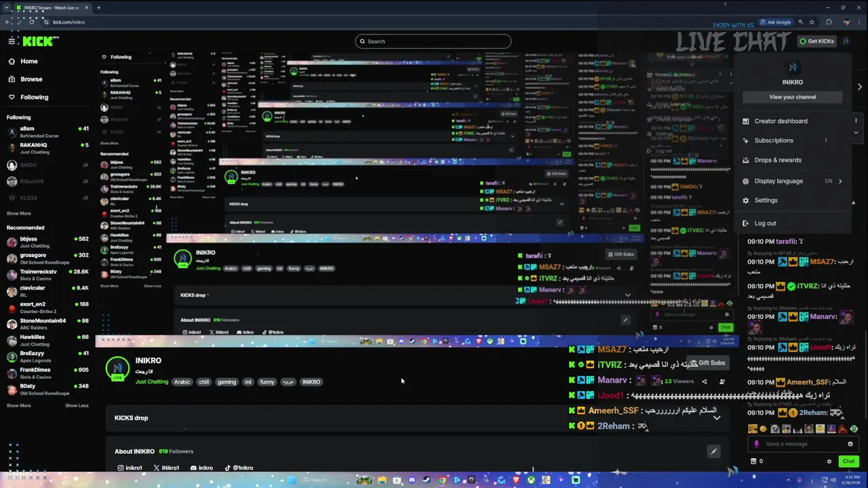Open Hawkliles recommended channel
Viewport: 868px width, 488px height.
pyautogui.click(x=47, y=340)
